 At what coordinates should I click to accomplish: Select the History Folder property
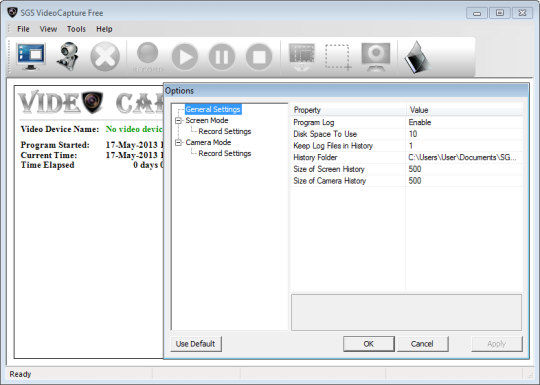coord(315,157)
